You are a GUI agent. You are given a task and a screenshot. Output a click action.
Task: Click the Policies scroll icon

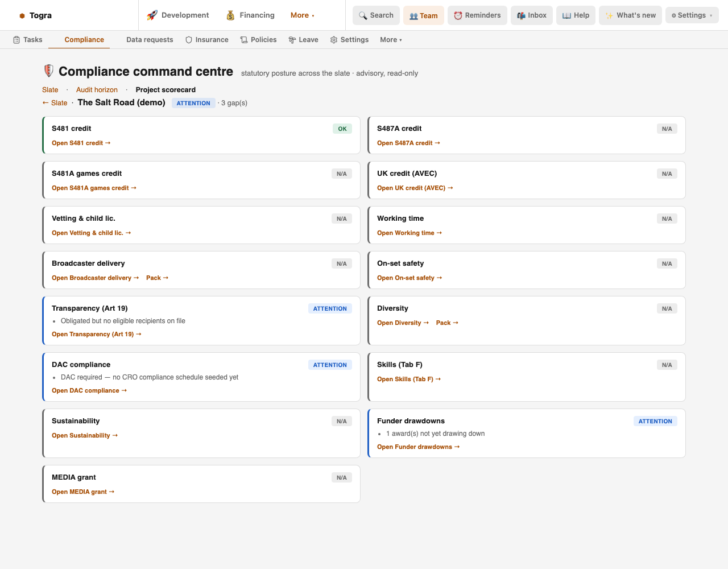(x=244, y=40)
